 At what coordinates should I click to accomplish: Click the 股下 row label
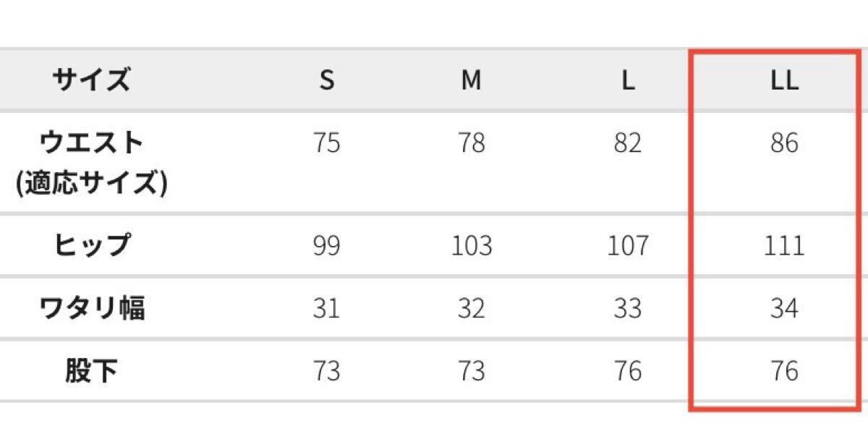(x=91, y=371)
